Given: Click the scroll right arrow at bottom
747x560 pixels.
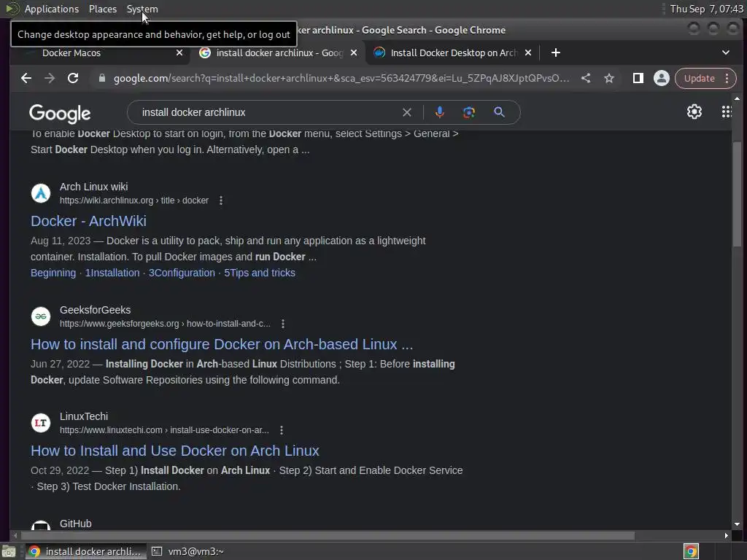Looking at the screenshot, I should click(x=726, y=536).
